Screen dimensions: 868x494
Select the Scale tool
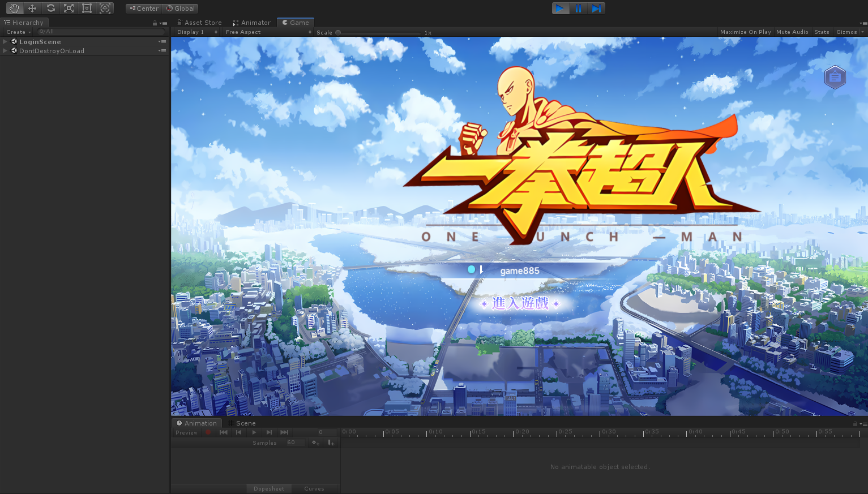click(69, 8)
